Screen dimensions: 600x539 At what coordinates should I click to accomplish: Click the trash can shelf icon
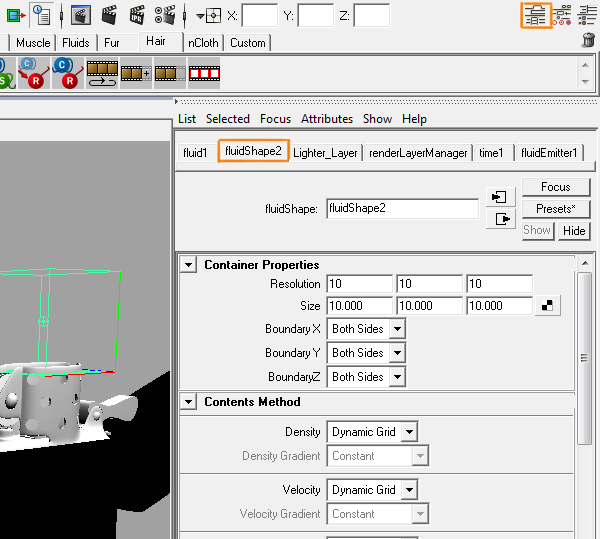[589, 40]
